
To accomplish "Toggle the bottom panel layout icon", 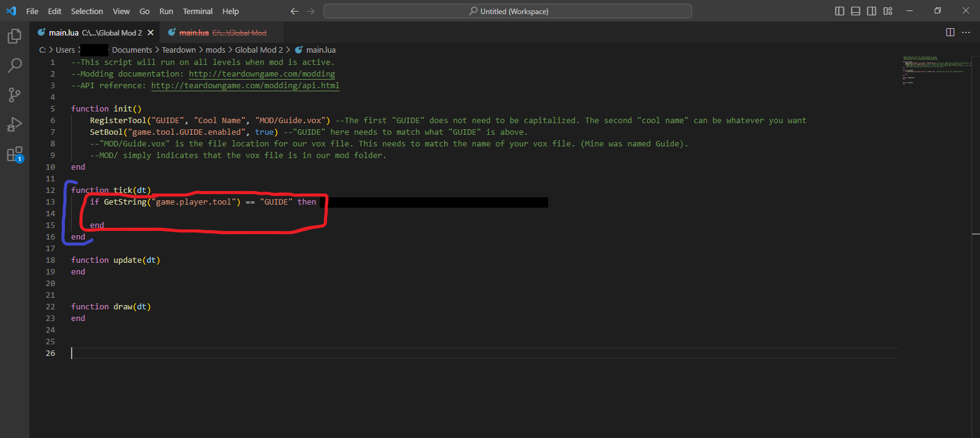I will click(x=856, y=11).
